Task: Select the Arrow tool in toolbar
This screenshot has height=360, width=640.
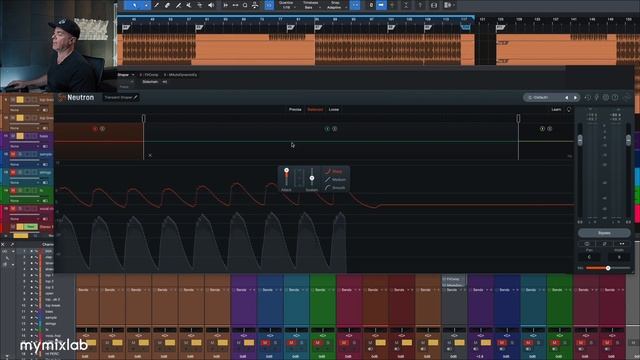Action: [x=135, y=5]
